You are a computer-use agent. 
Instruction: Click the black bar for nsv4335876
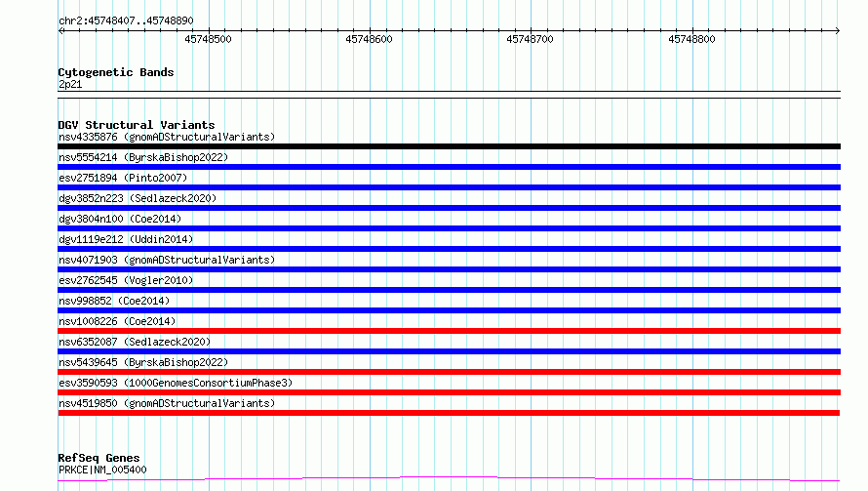tap(449, 146)
